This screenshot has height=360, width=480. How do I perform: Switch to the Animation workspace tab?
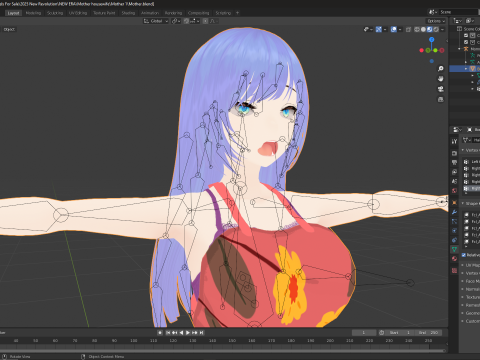(x=150, y=13)
